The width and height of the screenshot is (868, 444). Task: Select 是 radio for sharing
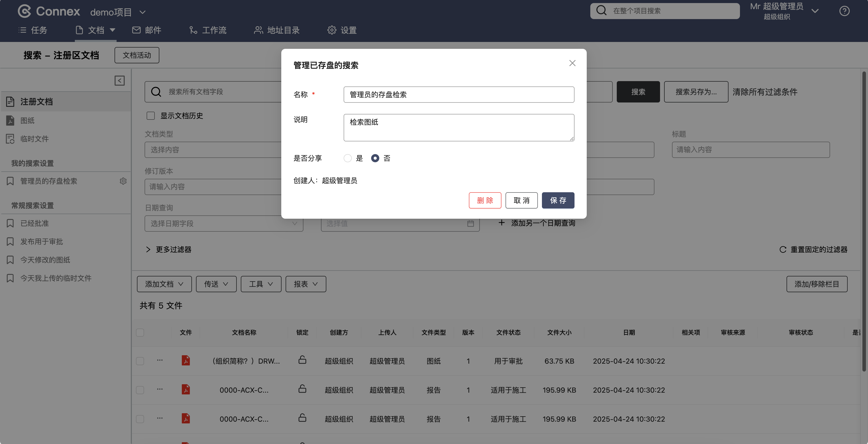[347, 158]
